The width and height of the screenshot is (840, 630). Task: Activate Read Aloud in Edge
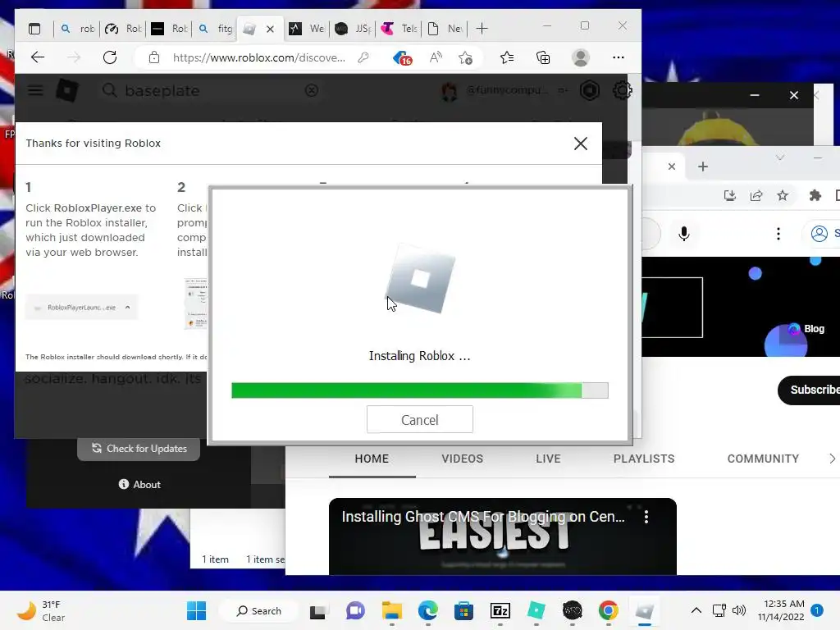coord(436,57)
